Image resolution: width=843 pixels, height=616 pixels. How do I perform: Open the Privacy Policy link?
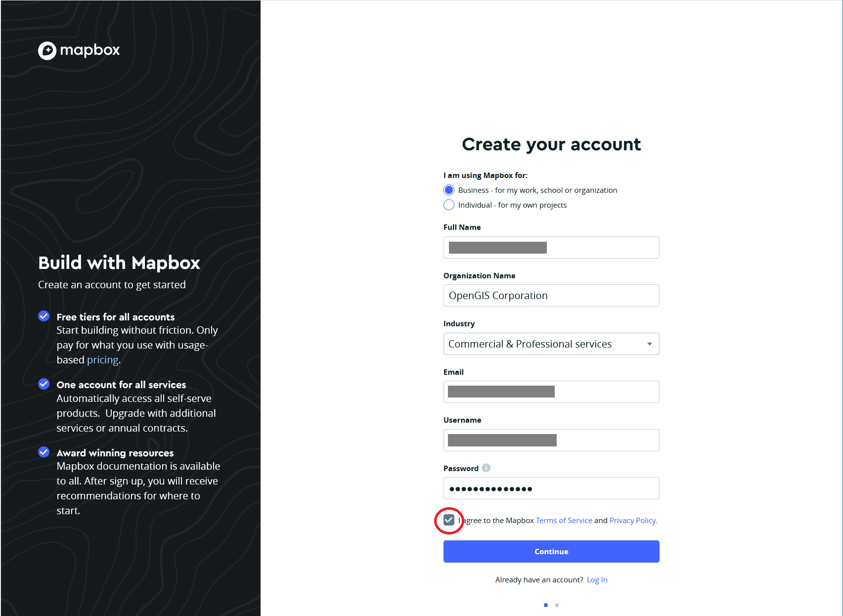click(x=633, y=521)
